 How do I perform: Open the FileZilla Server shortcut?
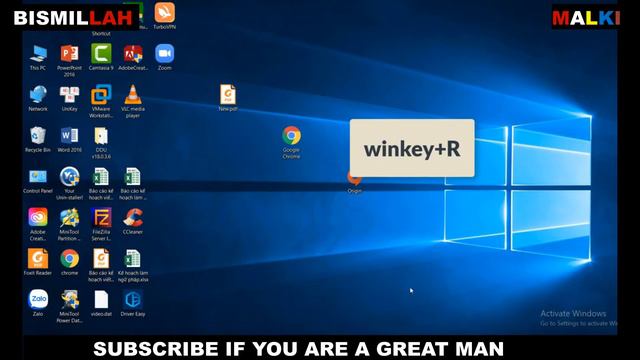pos(101,218)
